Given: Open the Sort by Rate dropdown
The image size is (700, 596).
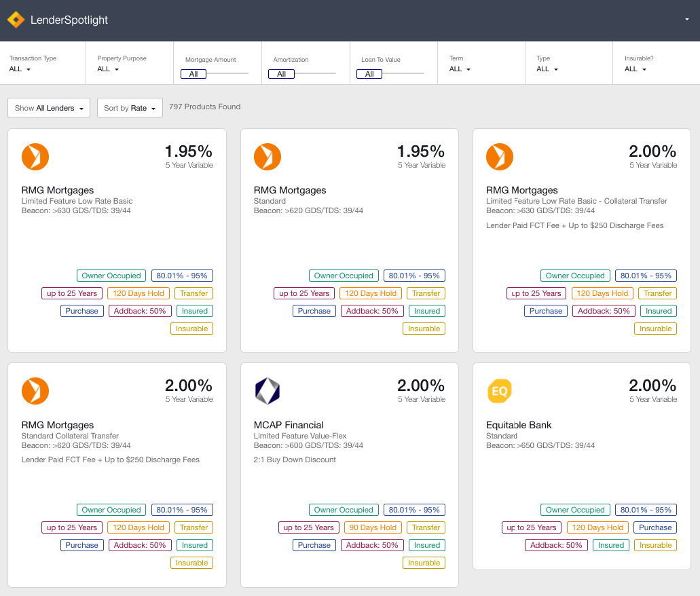Looking at the screenshot, I should click(130, 108).
